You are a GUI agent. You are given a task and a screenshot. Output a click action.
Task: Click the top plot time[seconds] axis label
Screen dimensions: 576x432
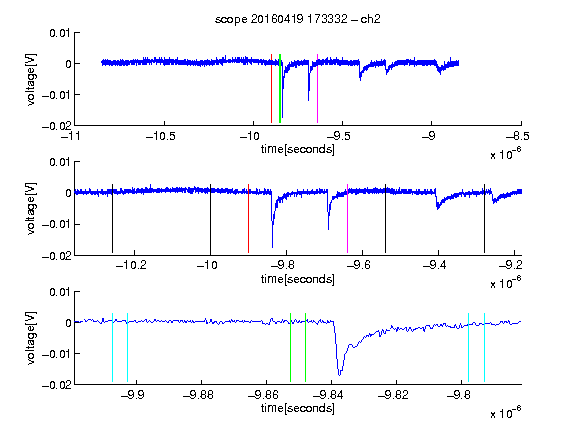coord(298,149)
